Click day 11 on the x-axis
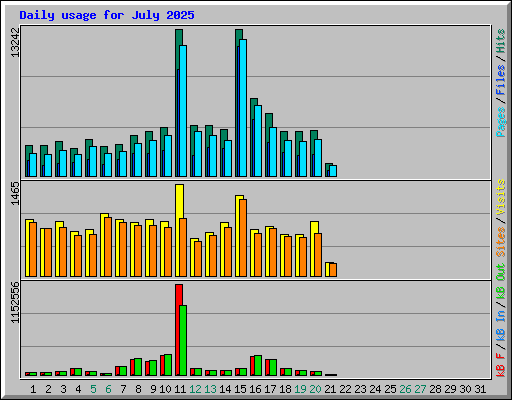The image size is (512, 400). [x=180, y=389]
